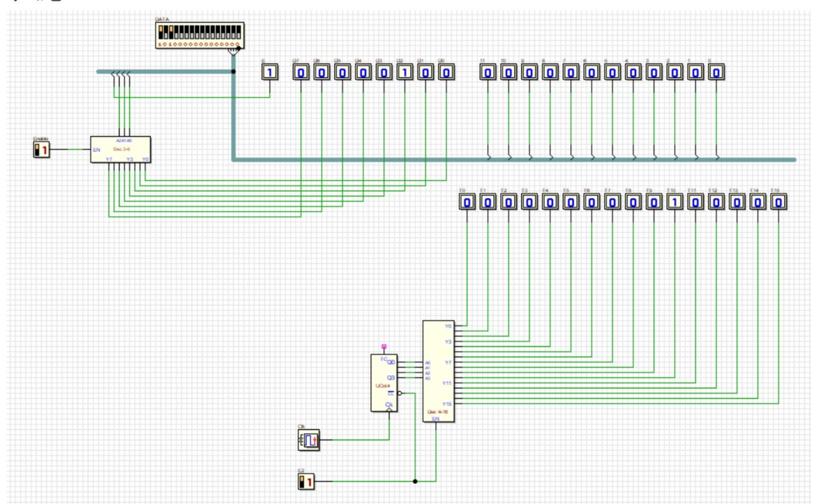Click the green wire from Clk to counter
This screenshot has height=504, width=820.
pyautogui.click(x=356, y=440)
